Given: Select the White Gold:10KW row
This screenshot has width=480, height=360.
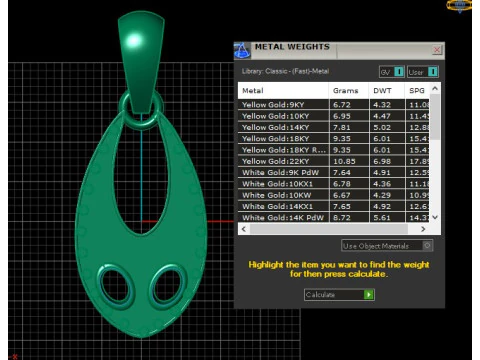Looking at the screenshot, I should [x=334, y=195].
